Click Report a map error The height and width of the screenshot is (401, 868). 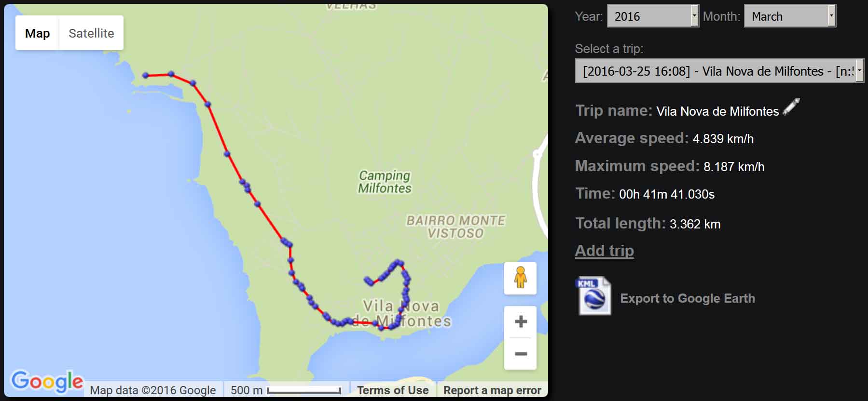point(492,390)
